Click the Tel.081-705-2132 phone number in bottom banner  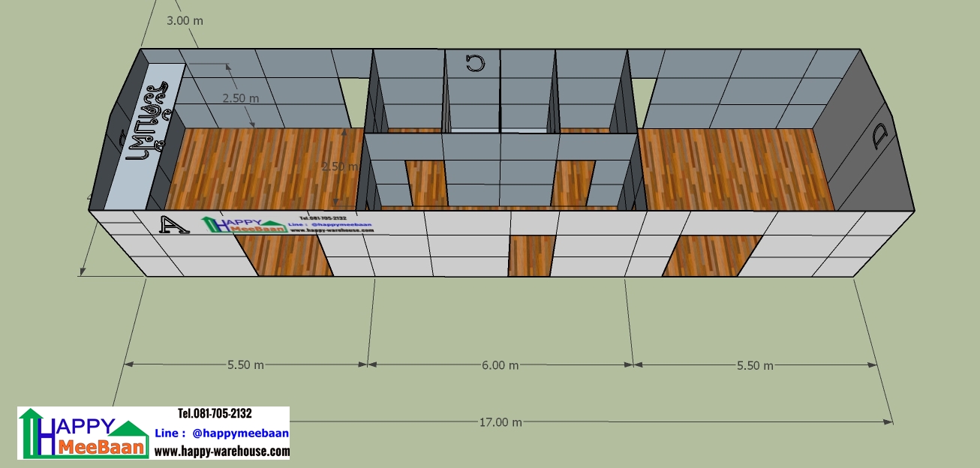[x=215, y=413]
